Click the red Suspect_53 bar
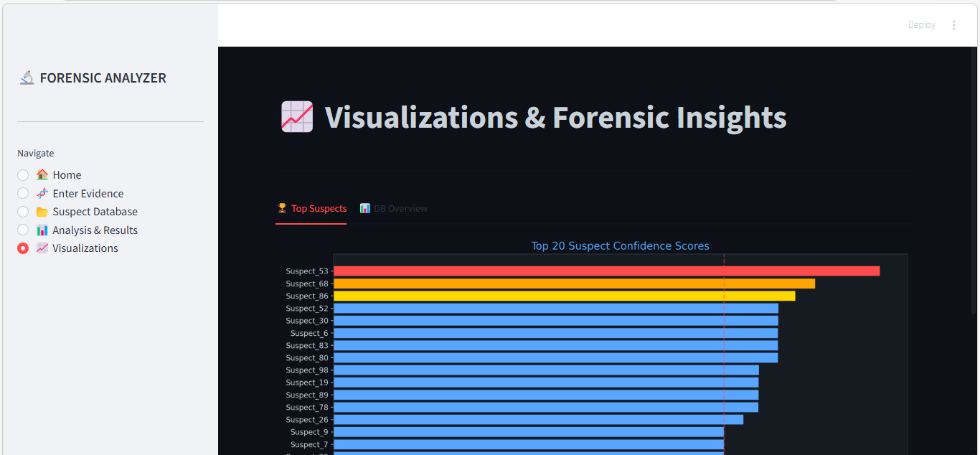This screenshot has width=980, height=455. pyautogui.click(x=606, y=271)
